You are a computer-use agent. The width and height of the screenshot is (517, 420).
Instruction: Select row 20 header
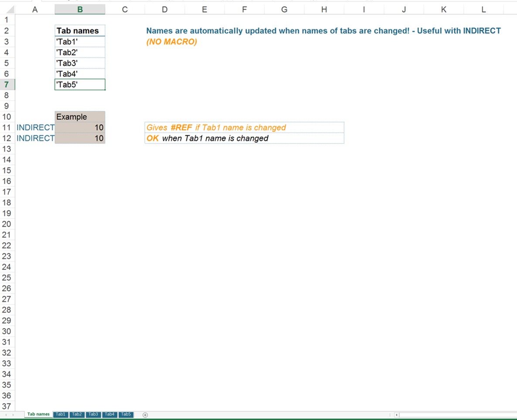[x=7, y=224]
